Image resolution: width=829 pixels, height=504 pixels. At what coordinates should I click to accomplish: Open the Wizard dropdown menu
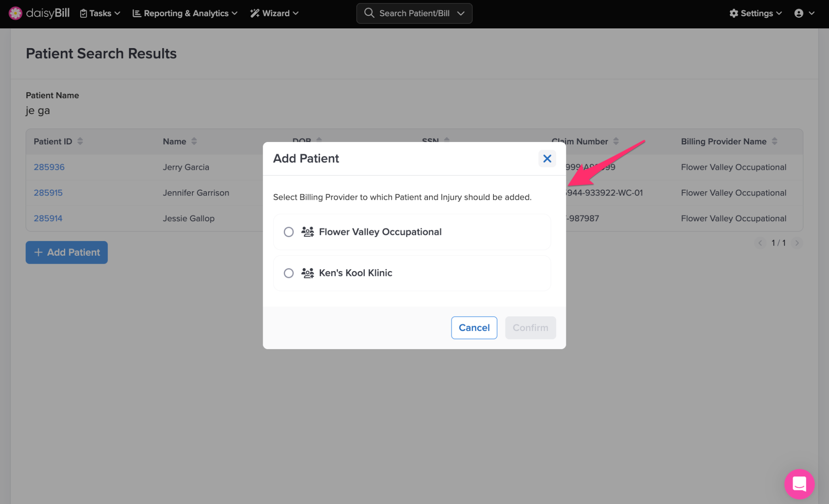[274, 13]
